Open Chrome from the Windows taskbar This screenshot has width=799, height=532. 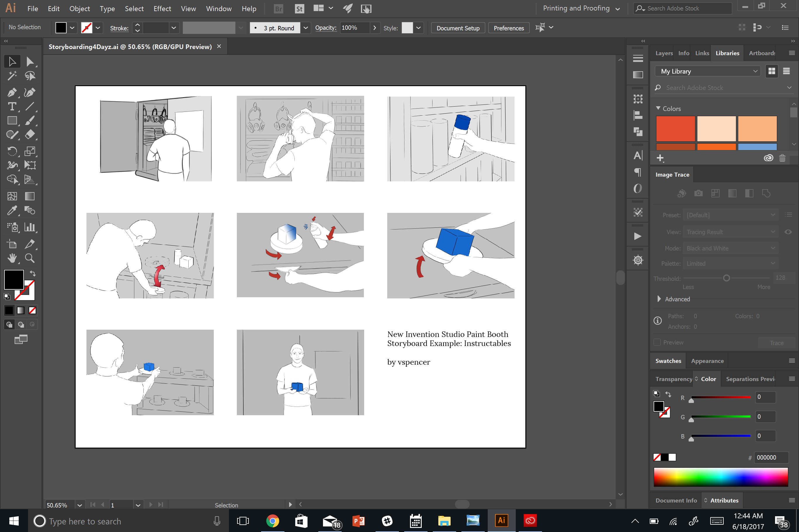point(272,520)
